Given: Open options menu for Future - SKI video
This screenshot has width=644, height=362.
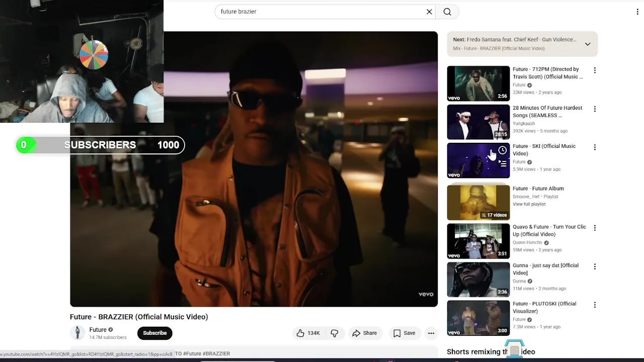Looking at the screenshot, I should (595, 147).
